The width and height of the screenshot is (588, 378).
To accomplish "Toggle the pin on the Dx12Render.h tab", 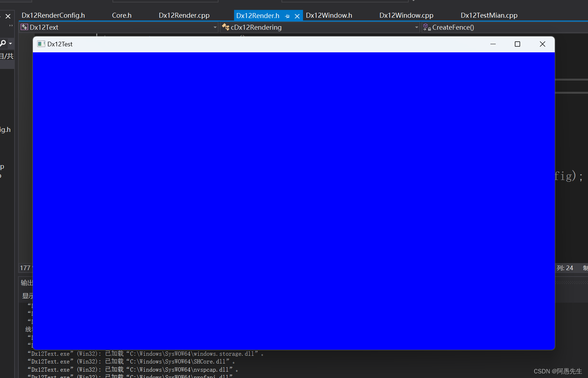I will (x=287, y=16).
